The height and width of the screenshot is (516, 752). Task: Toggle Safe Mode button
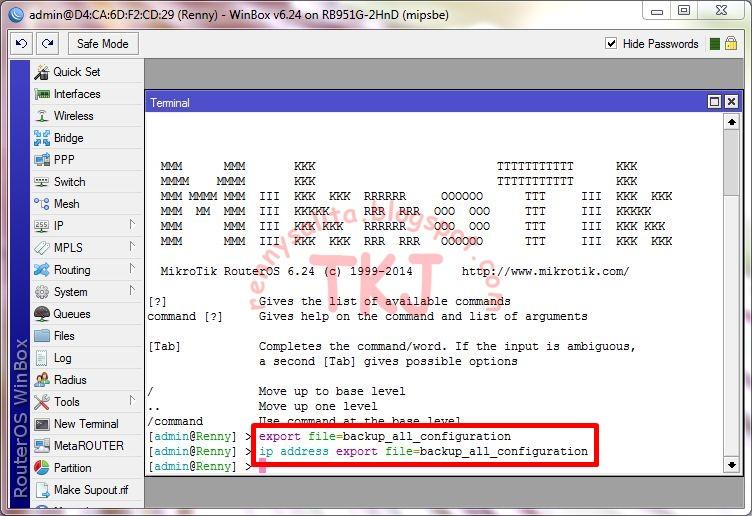point(103,44)
